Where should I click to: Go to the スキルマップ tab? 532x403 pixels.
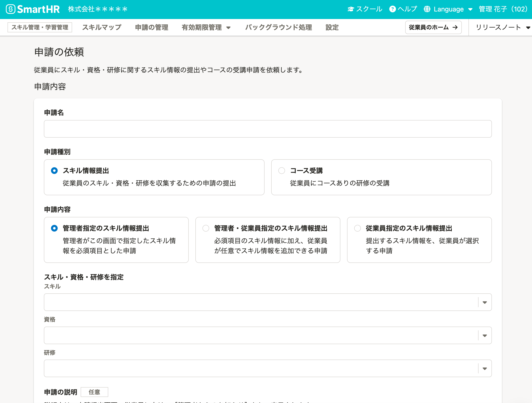coord(102,27)
